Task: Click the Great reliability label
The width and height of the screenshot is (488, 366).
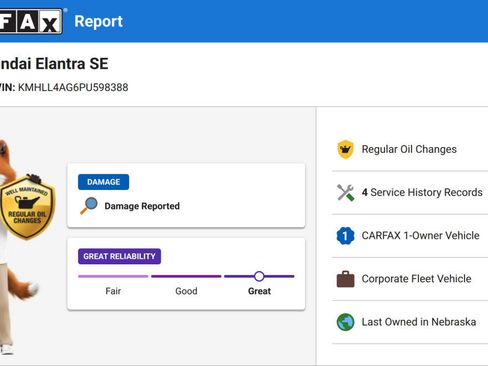Action: pos(259,291)
